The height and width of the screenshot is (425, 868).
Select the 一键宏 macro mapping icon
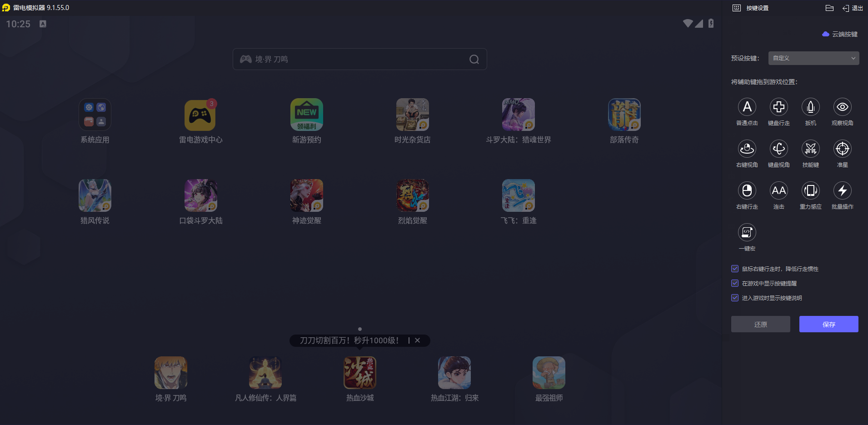pos(748,232)
